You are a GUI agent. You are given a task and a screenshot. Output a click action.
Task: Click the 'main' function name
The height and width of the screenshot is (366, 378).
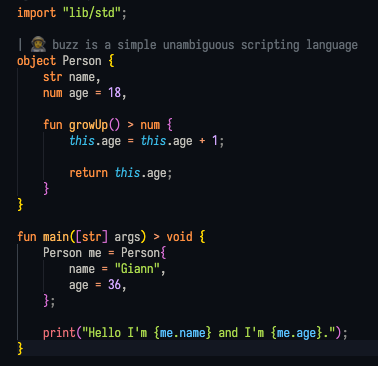point(56,237)
